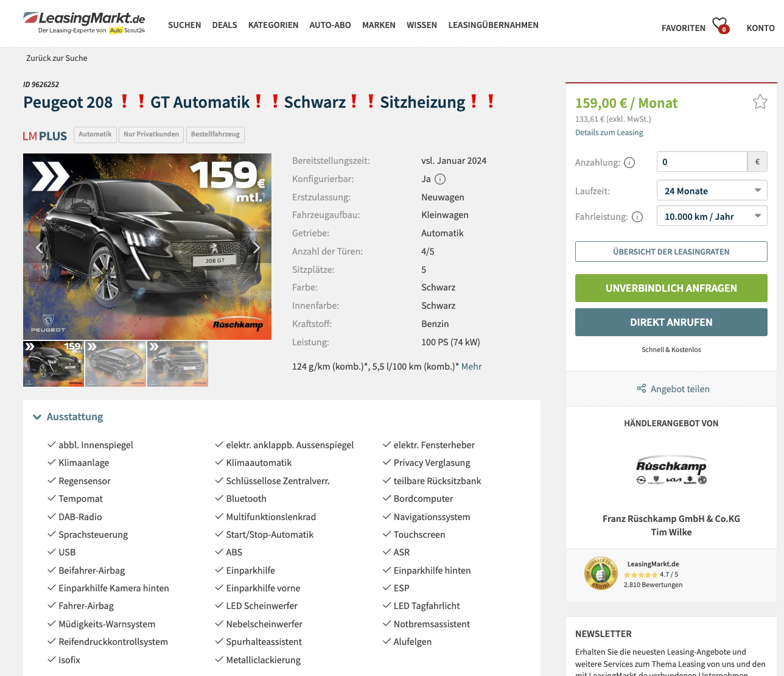Collapse the Ausstattung section
Screen dimensions: 784x676
click(68, 417)
